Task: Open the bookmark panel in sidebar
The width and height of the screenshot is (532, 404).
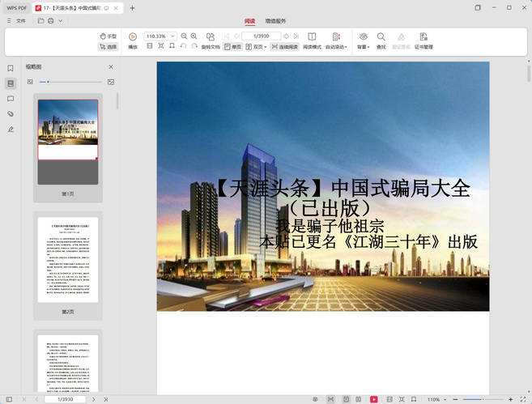Action: tap(11, 69)
